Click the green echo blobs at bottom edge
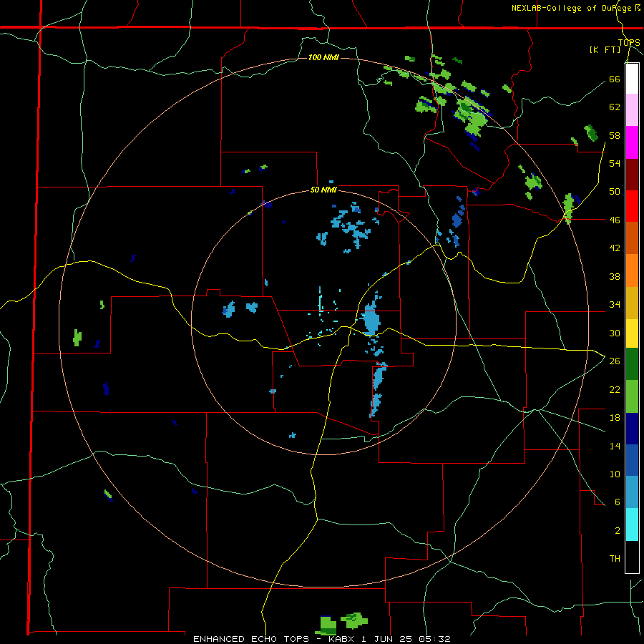Screen dimensions: 644x644 [341, 623]
